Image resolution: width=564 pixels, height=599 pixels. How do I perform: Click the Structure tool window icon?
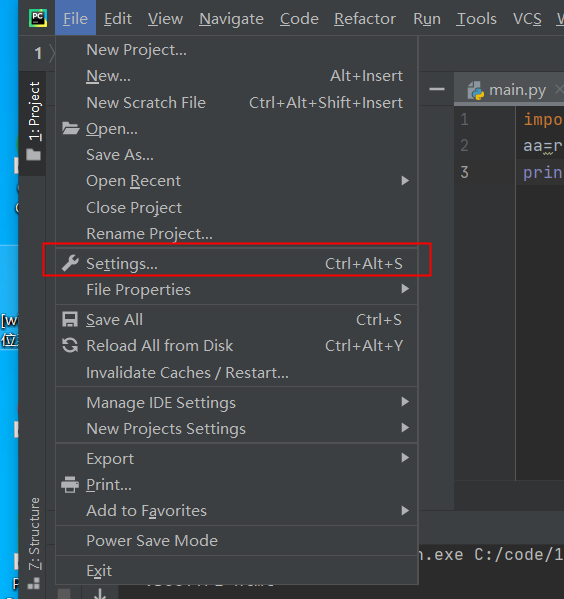pos(34,583)
